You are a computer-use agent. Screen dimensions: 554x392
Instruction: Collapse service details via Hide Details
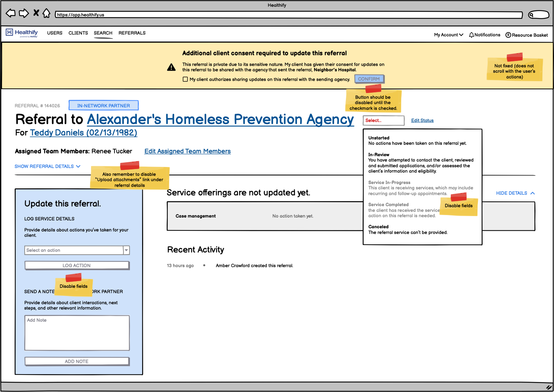512,193
